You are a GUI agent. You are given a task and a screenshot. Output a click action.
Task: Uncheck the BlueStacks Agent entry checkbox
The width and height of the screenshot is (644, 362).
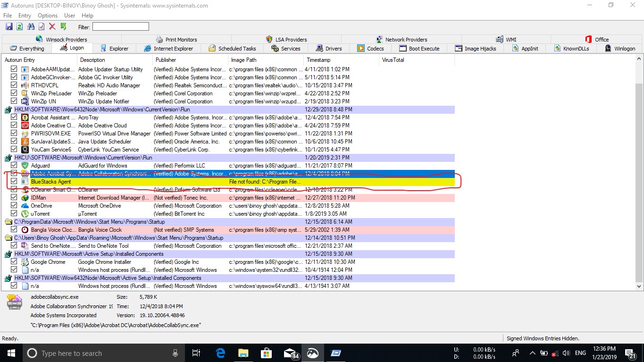14,181
